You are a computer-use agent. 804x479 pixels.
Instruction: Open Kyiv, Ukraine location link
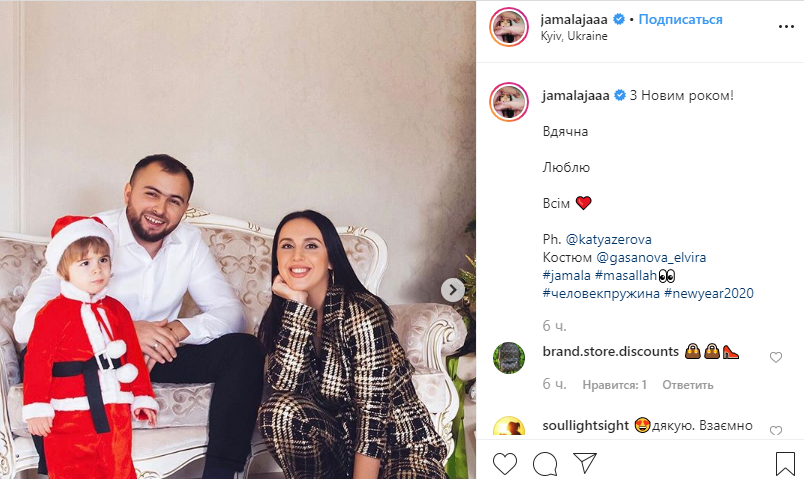point(574,36)
